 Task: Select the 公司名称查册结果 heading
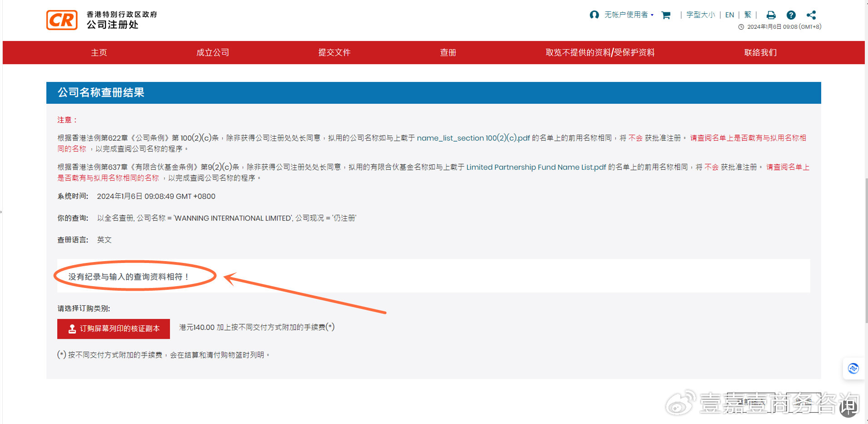coord(101,93)
